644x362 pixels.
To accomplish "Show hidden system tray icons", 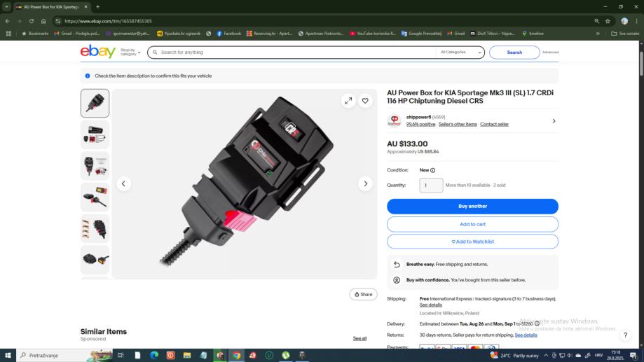I will (x=546, y=355).
